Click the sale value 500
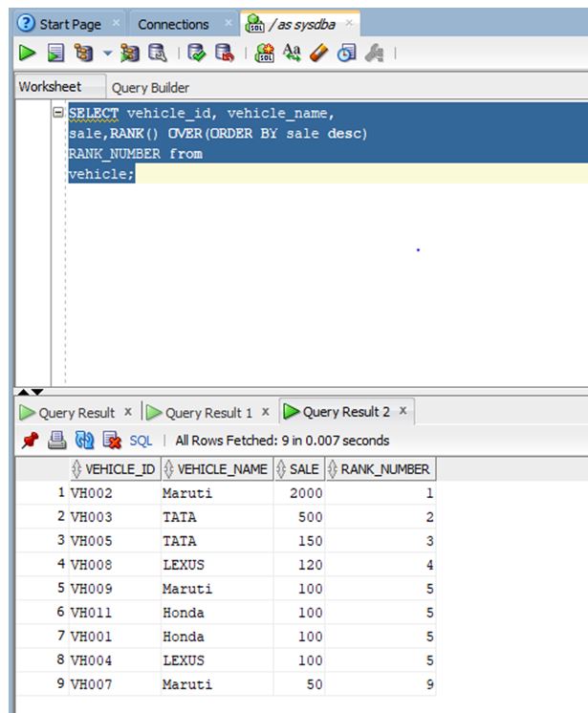Viewport: 588px width, 713px height. [310, 517]
